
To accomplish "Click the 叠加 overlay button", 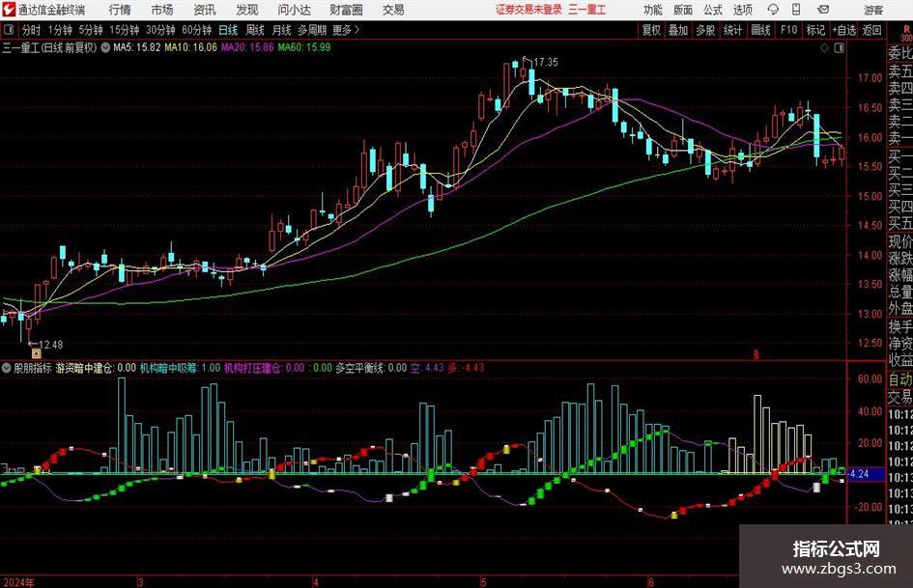I will point(678,30).
